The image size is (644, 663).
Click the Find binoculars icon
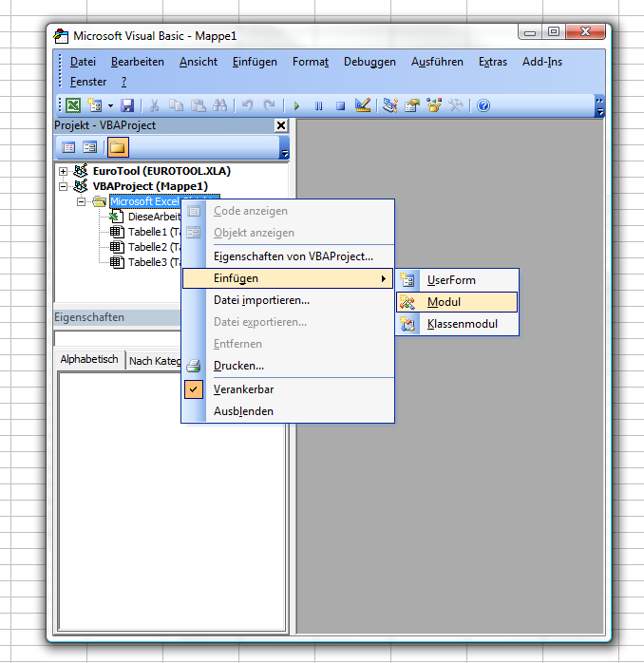[x=219, y=105]
